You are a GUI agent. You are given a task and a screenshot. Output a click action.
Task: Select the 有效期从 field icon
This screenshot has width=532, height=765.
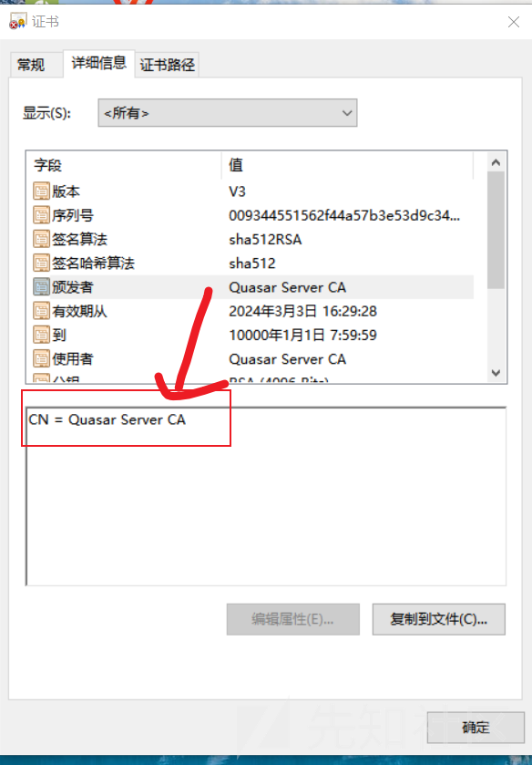coord(41,310)
